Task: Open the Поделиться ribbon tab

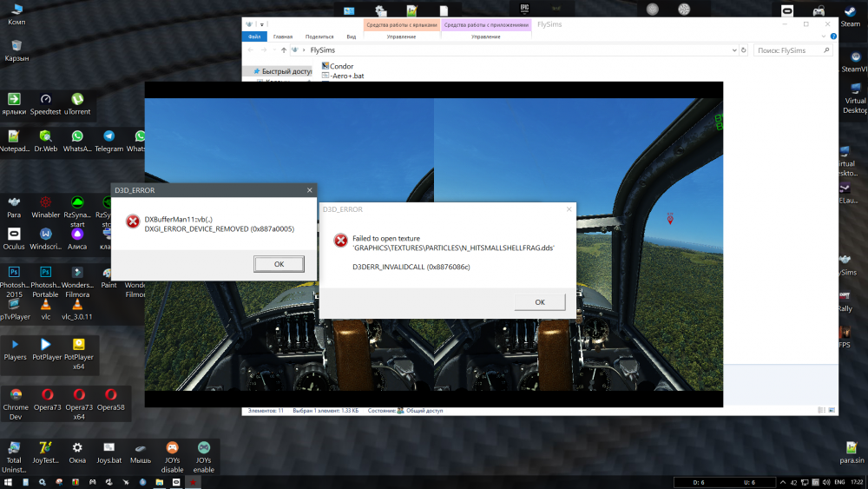Action: point(319,36)
